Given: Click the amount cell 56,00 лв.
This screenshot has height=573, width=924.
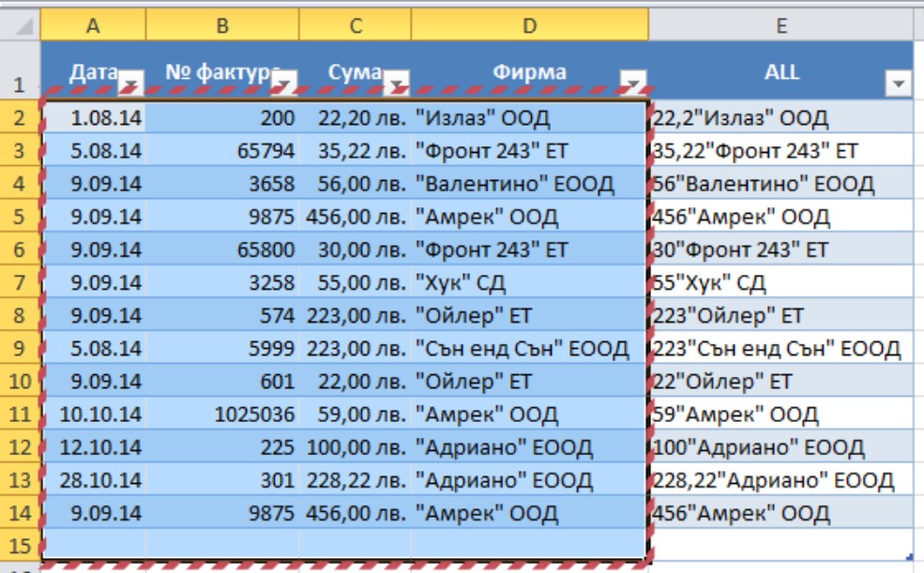Looking at the screenshot, I should coord(356,183).
